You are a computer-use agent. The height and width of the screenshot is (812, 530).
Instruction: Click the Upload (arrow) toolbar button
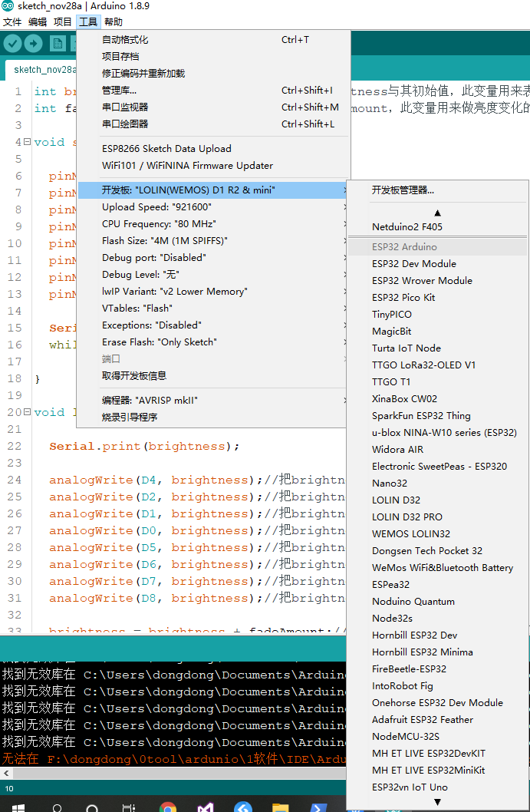34,44
